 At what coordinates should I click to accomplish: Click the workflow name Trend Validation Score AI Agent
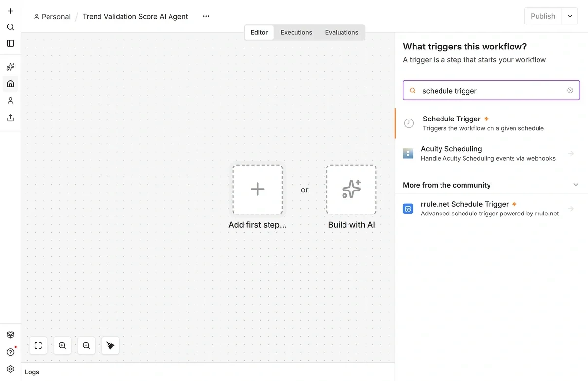click(x=135, y=16)
